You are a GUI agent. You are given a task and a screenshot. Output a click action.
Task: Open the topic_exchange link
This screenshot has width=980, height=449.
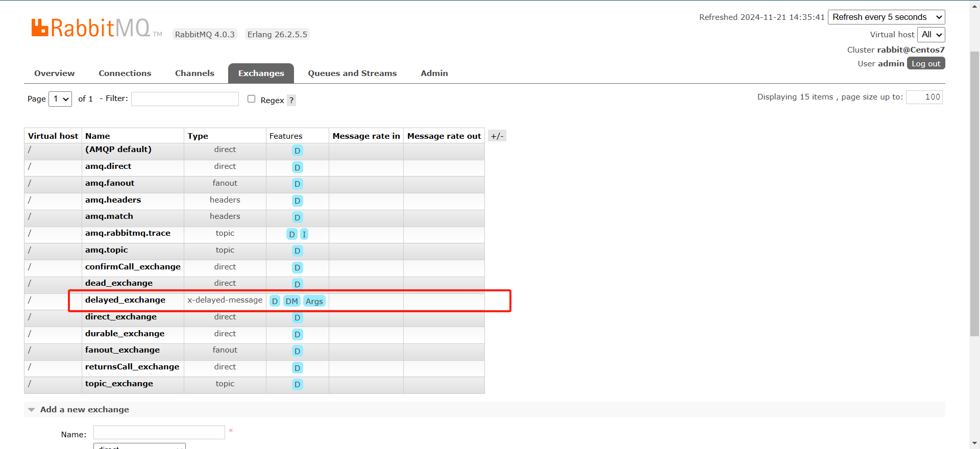tap(119, 384)
